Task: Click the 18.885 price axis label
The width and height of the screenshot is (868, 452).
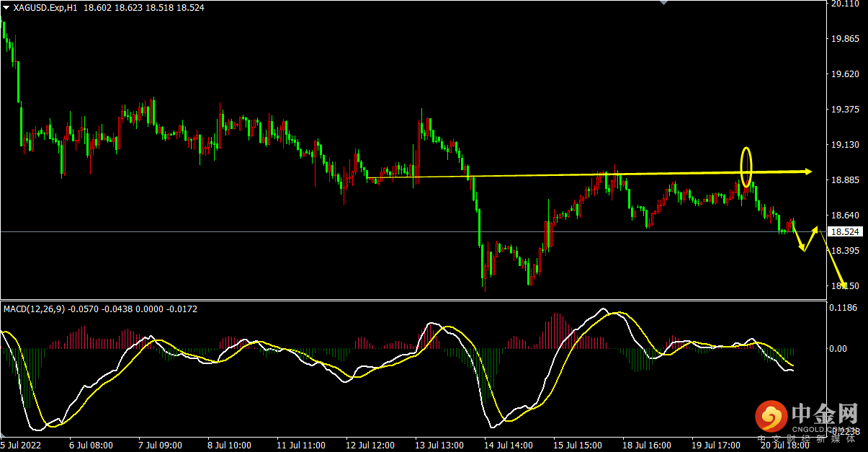Action: (845, 180)
